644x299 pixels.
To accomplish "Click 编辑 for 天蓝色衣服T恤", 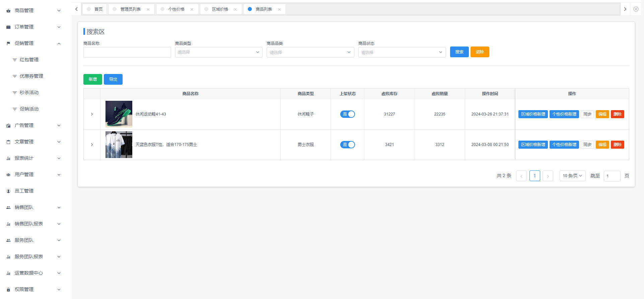I will tap(602, 145).
